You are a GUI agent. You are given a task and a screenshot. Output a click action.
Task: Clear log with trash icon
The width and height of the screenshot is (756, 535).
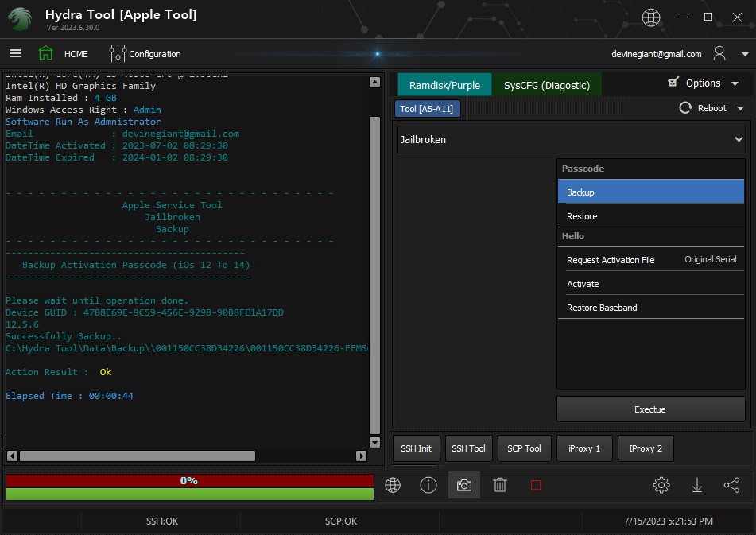pyautogui.click(x=500, y=485)
